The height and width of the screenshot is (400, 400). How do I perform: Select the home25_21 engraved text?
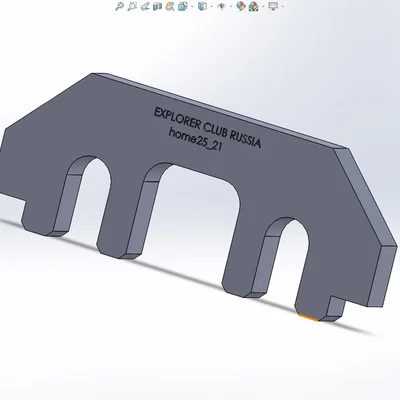[x=195, y=139]
